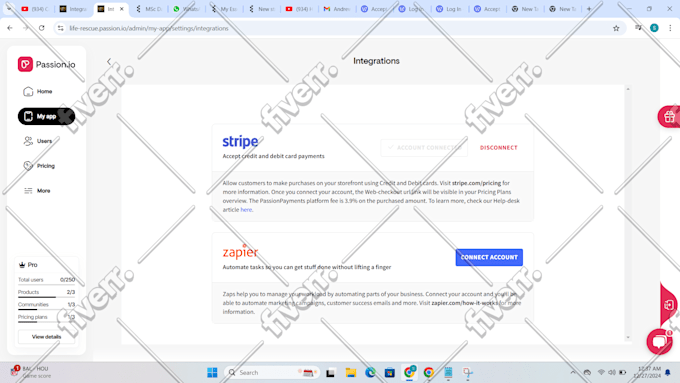Viewport: 680px width, 383px height.
Task: Open the media control icon beside profile
Action: tap(638, 28)
